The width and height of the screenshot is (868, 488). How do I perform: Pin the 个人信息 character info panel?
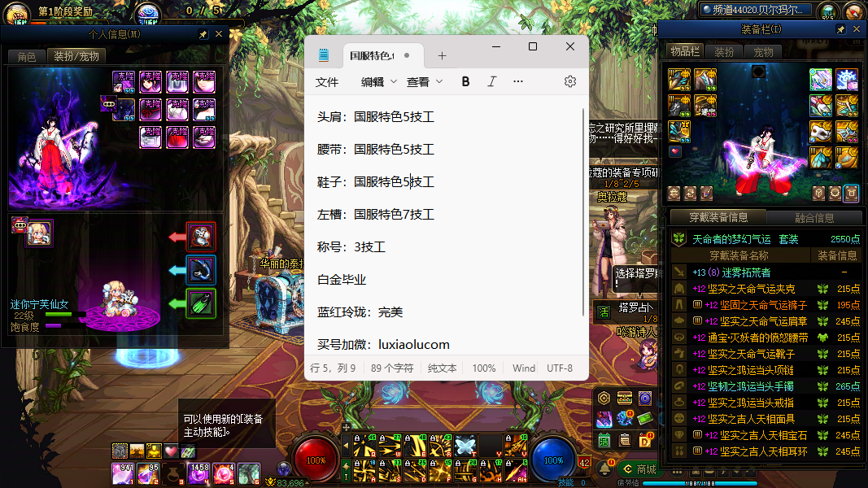click(203, 35)
